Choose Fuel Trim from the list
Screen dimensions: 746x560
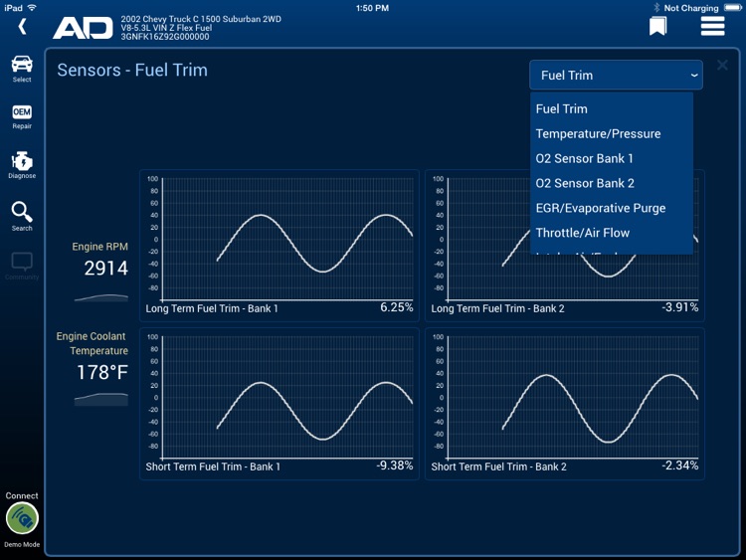tap(612, 109)
